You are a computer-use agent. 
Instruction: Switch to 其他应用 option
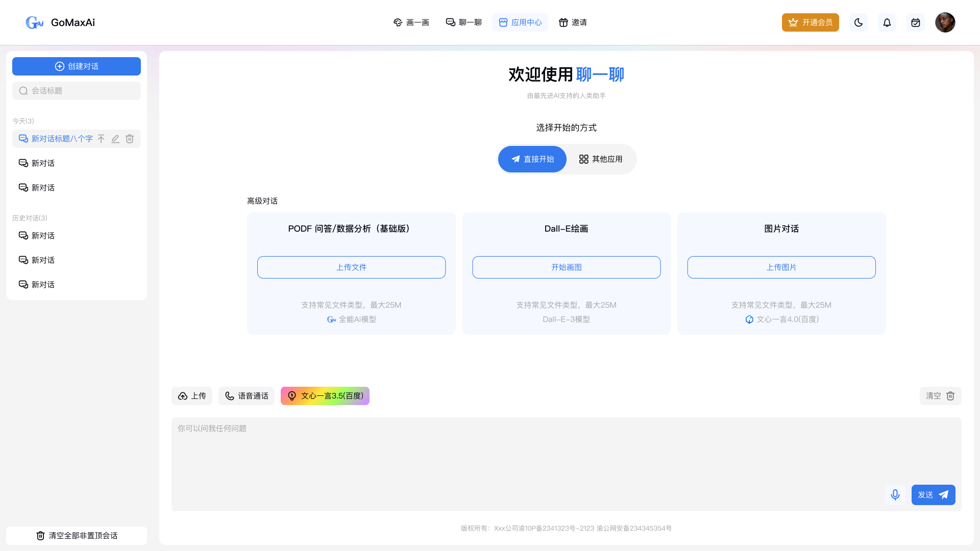click(x=601, y=159)
